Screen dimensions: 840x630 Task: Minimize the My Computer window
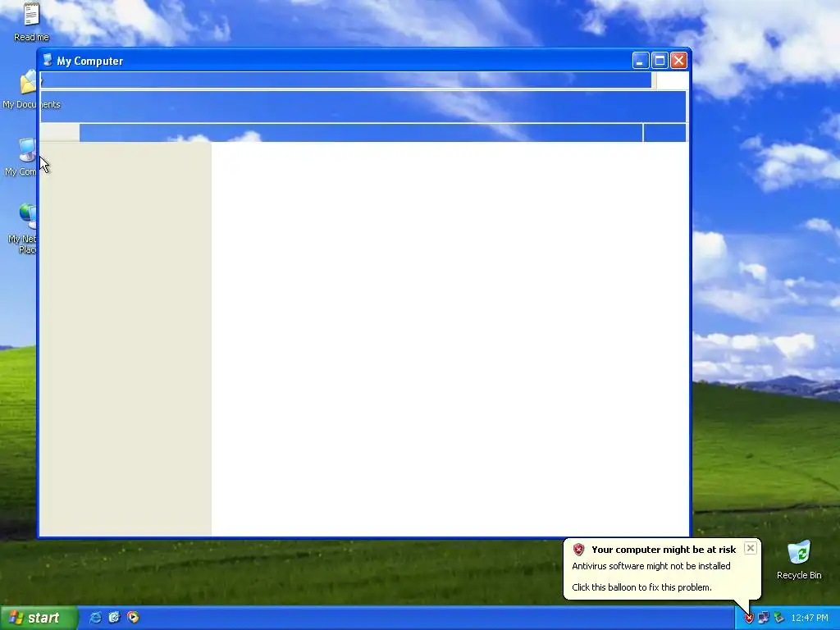click(x=641, y=61)
